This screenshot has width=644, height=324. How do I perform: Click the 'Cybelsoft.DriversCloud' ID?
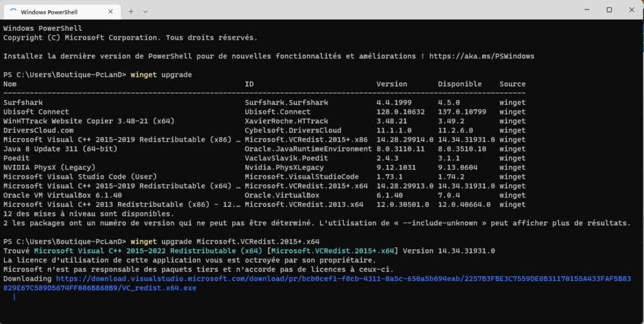tap(293, 131)
